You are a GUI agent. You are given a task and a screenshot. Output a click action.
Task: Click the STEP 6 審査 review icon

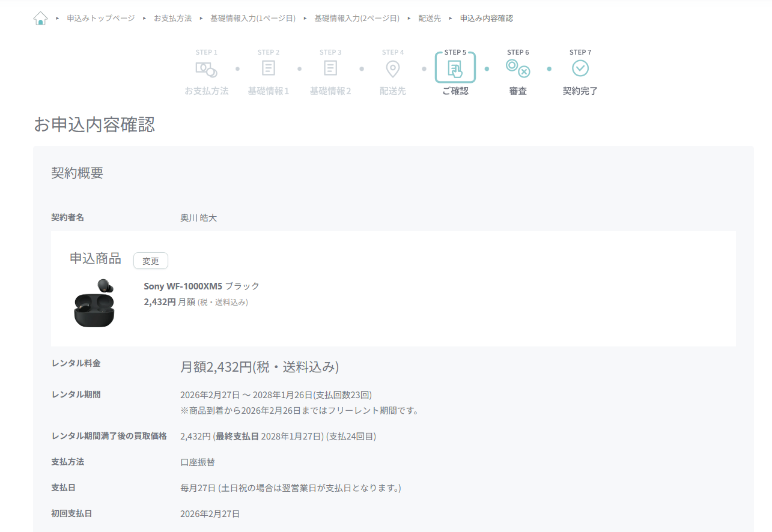(517, 68)
